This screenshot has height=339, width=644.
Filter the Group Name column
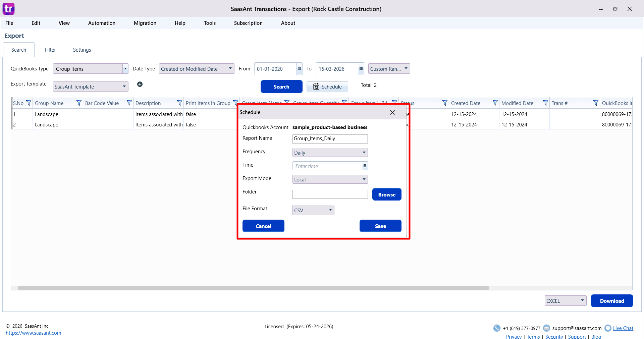[79, 103]
